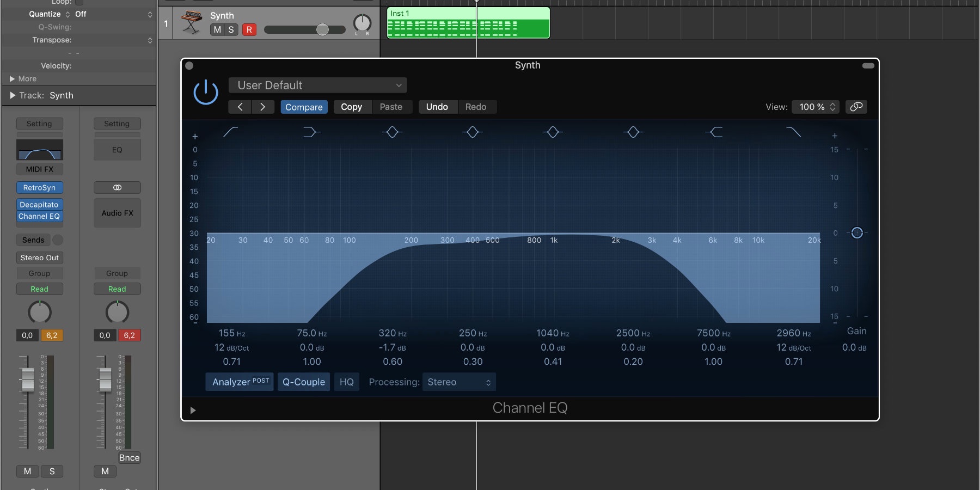The image size is (980, 490).
Task: Open the Channel EQ plugin slot
Action: (x=39, y=216)
